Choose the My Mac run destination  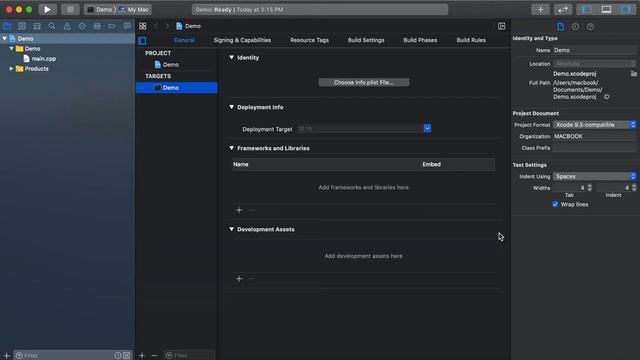(x=134, y=9)
